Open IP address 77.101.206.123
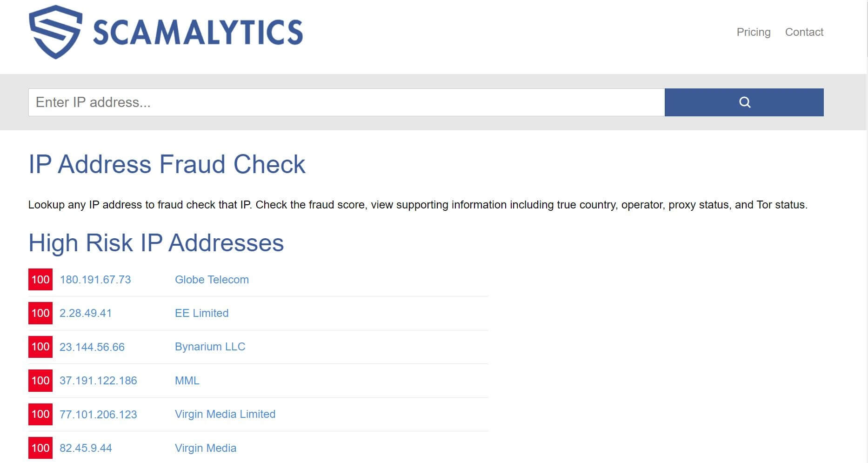 tap(98, 414)
